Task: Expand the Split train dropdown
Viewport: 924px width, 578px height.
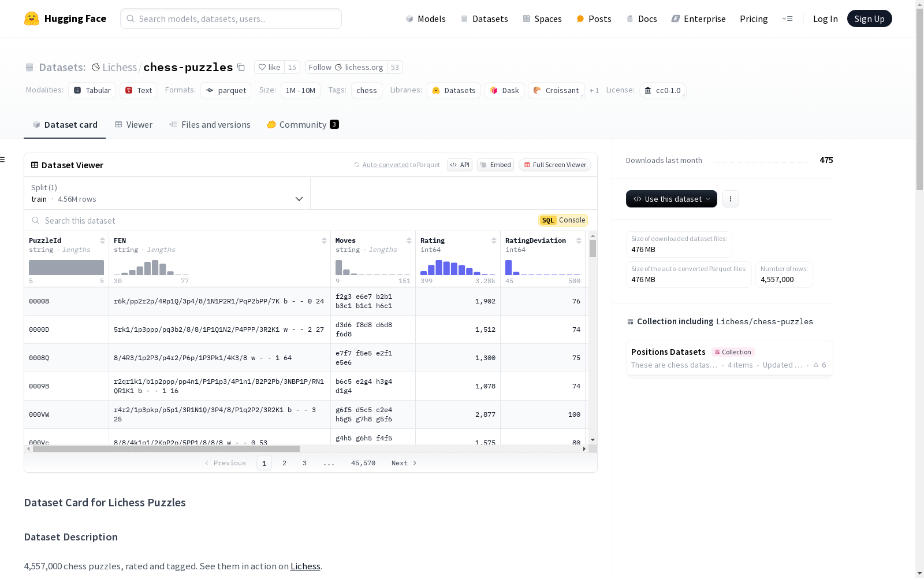Action: [167, 193]
